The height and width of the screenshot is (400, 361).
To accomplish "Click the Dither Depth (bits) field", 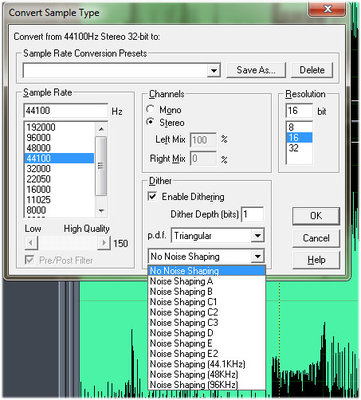I will pyautogui.click(x=253, y=214).
